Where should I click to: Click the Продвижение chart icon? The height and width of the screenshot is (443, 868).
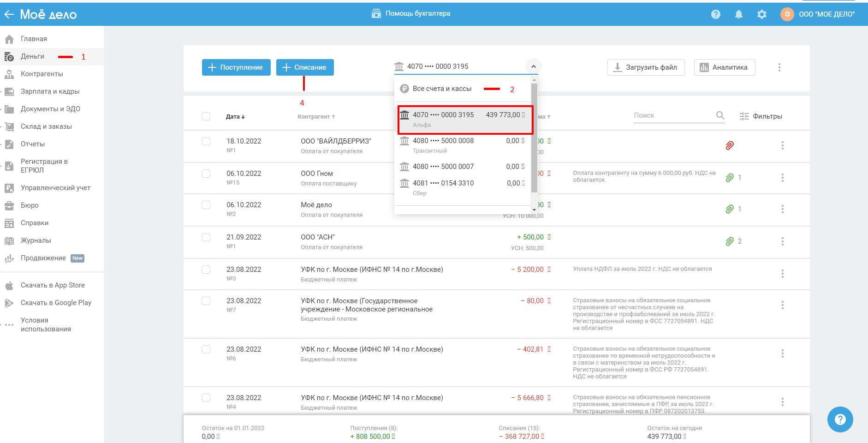[9, 258]
